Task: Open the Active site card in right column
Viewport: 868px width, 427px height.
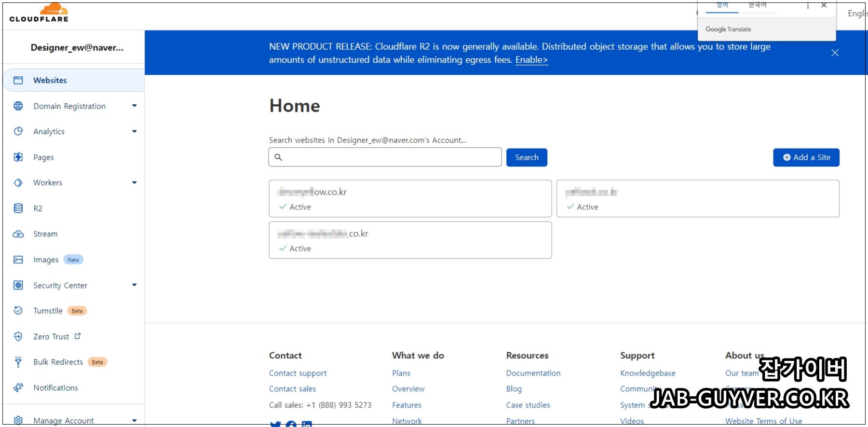Action: [698, 199]
